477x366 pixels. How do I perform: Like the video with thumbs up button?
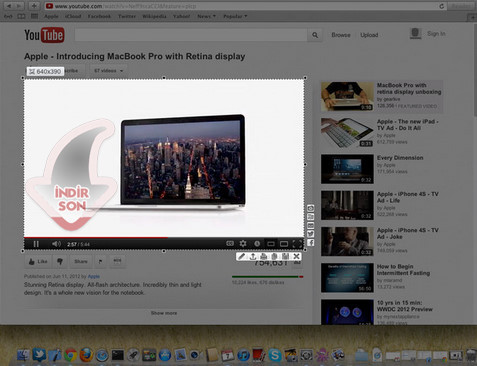pos(38,261)
